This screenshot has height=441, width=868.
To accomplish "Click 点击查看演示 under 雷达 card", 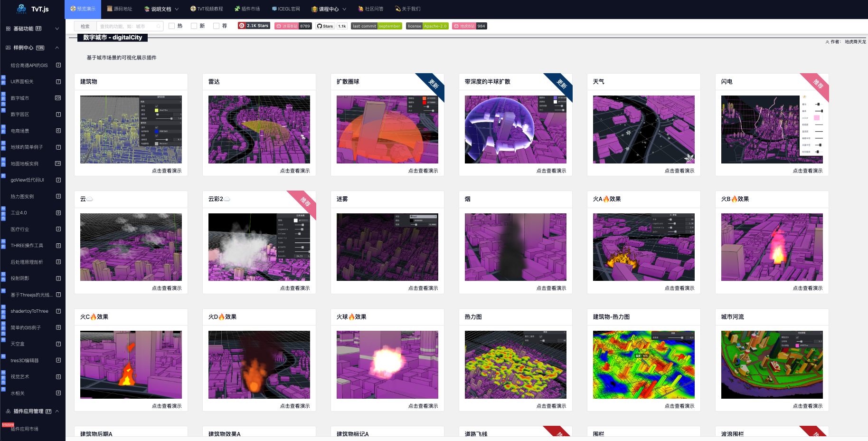I will pos(295,171).
